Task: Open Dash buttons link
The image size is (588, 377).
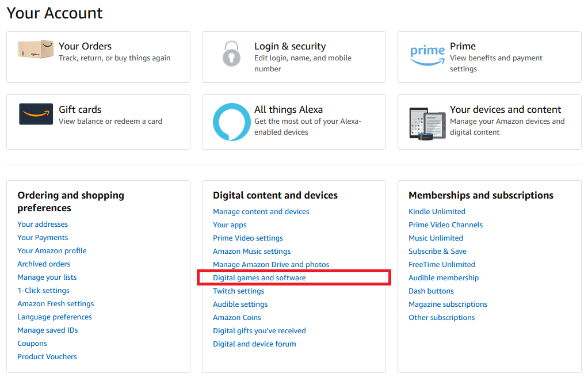Action: pos(432,291)
